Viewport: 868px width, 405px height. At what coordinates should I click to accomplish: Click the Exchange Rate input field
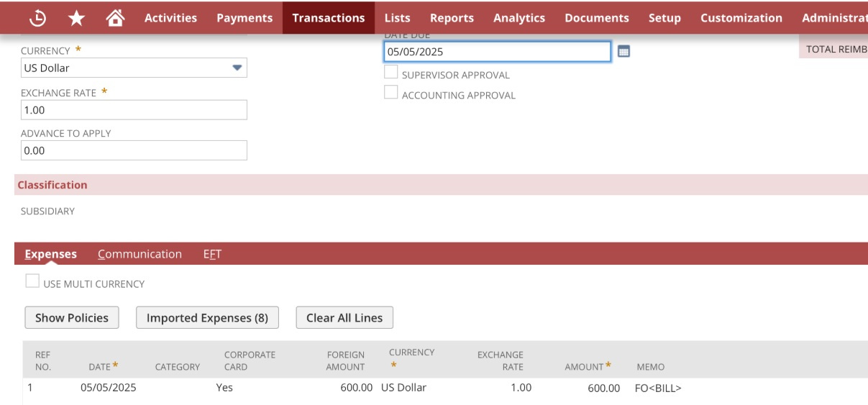[x=134, y=110]
